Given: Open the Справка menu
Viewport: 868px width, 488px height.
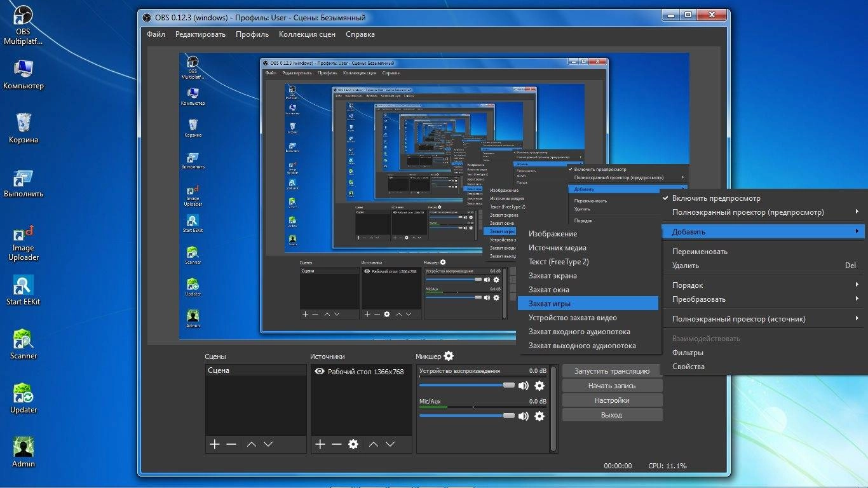Looking at the screenshot, I should 360,34.
